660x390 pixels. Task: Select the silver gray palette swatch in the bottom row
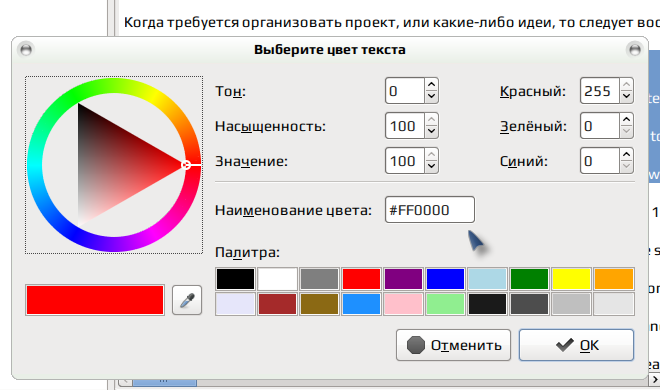pyautogui.click(x=572, y=304)
